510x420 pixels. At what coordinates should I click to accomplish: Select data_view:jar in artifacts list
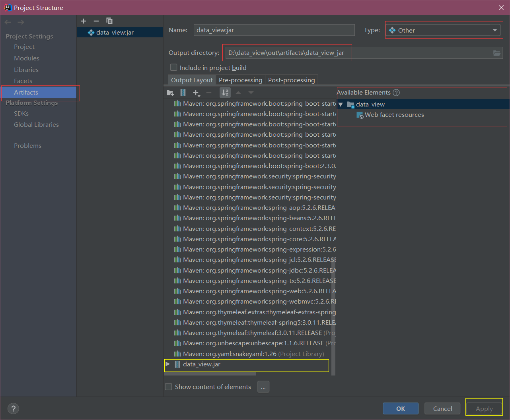120,33
